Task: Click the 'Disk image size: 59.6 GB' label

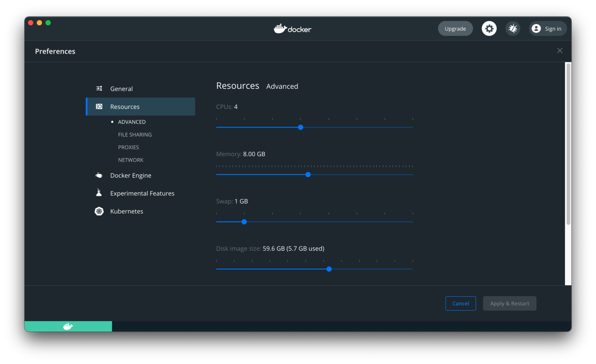Action: 270,248
